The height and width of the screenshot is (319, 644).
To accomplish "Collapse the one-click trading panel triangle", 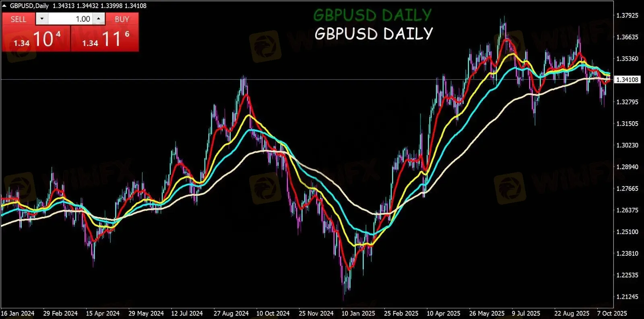I will pyautogui.click(x=4, y=6).
